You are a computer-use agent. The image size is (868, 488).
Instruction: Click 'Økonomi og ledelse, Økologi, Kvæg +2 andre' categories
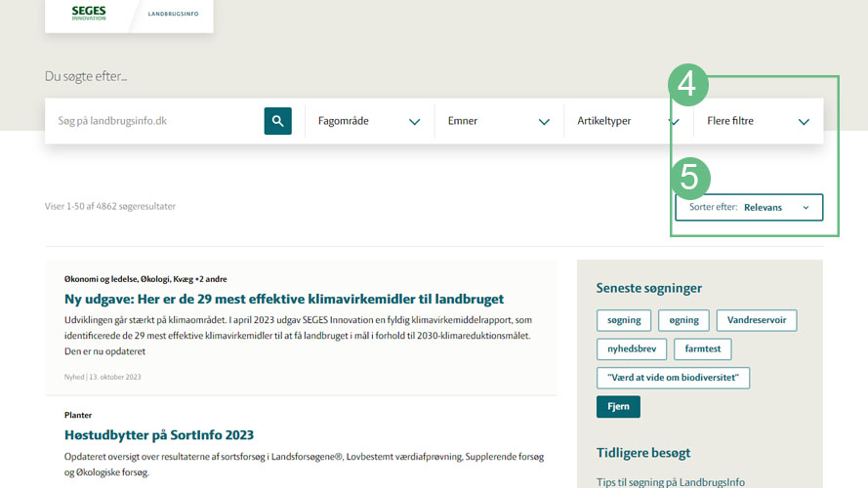(145, 279)
